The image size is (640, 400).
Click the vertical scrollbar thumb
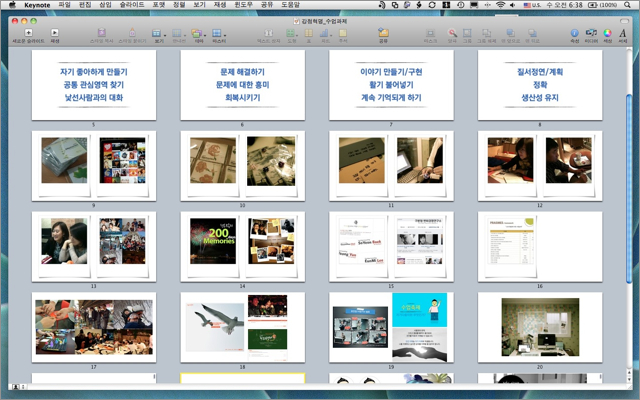[629, 189]
